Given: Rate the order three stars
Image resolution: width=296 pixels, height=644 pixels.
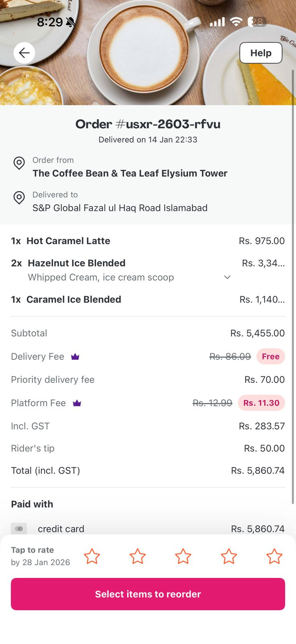Looking at the screenshot, I should pyautogui.click(x=183, y=556).
